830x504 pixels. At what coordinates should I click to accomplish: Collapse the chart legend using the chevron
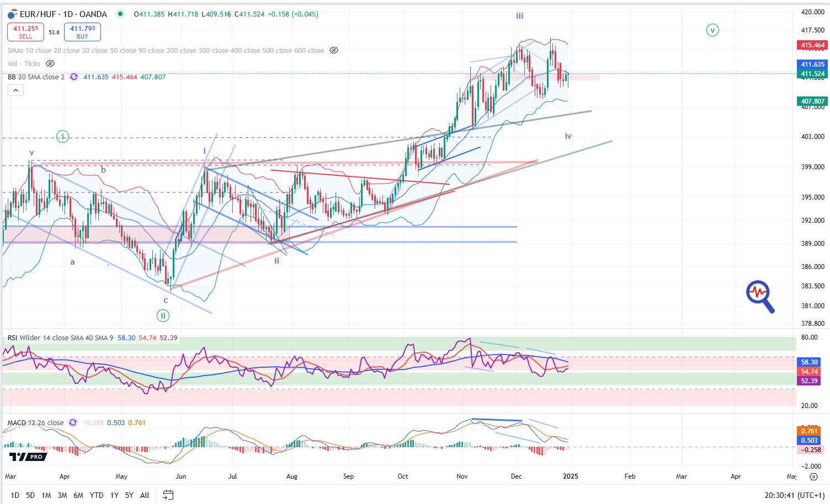(x=15, y=90)
